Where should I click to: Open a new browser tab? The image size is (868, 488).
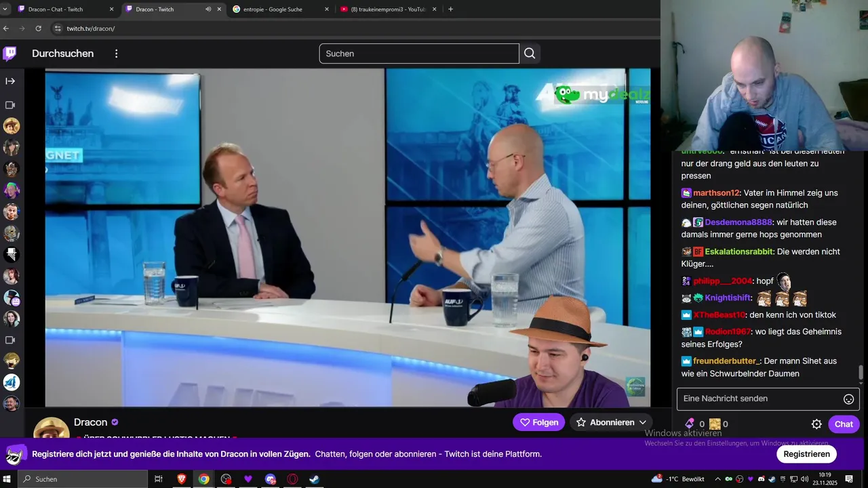coord(450,9)
